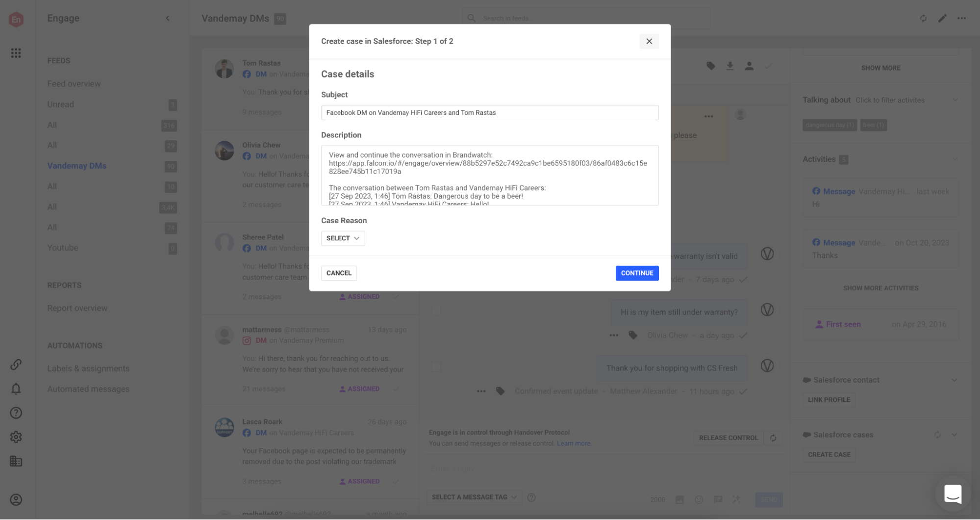Open the settings gear icon

point(16,437)
